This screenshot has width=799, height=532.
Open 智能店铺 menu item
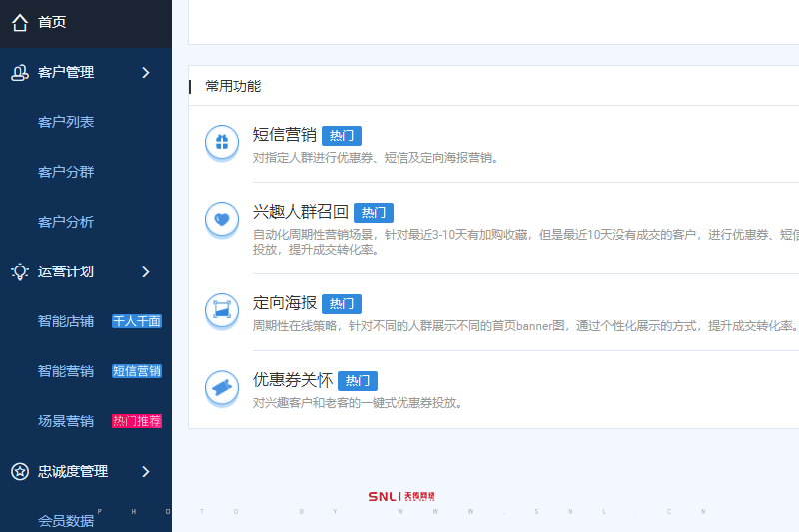click(x=66, y=321)
